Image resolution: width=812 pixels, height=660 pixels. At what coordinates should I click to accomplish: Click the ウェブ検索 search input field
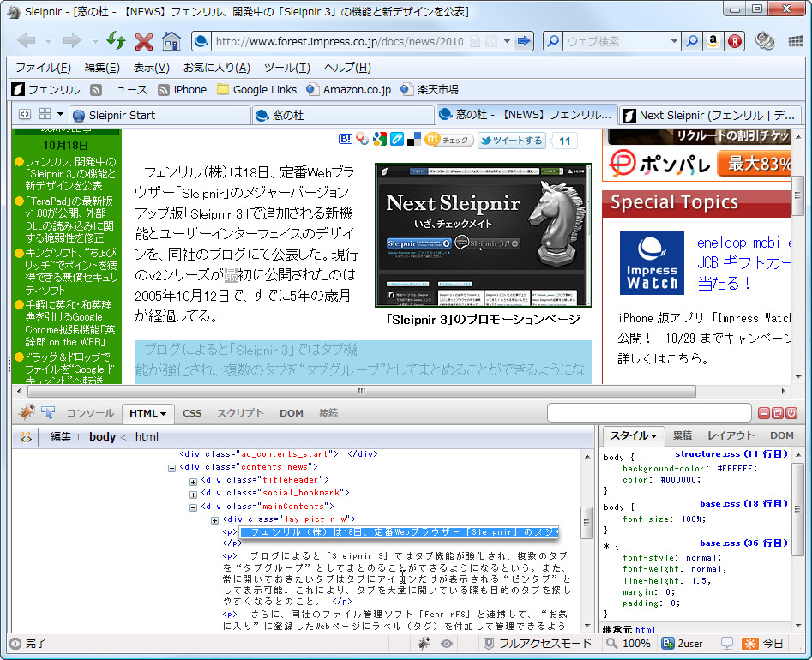click(x=617, y=41)
